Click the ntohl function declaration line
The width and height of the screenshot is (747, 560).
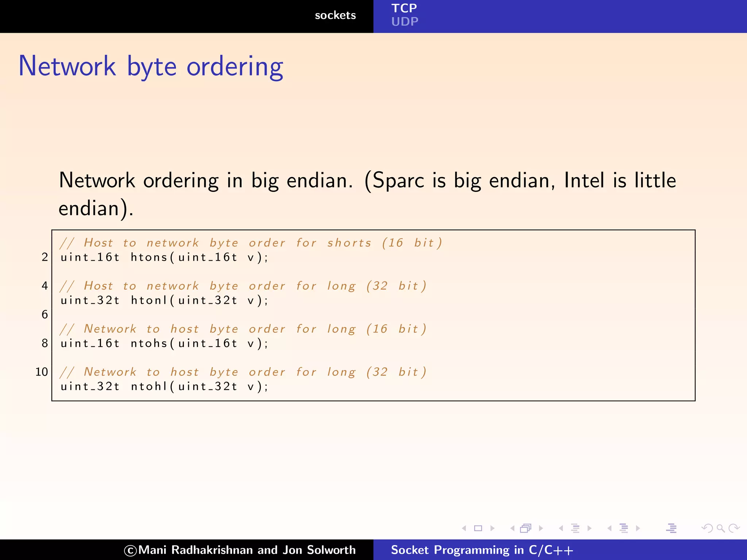coord(165,386)
